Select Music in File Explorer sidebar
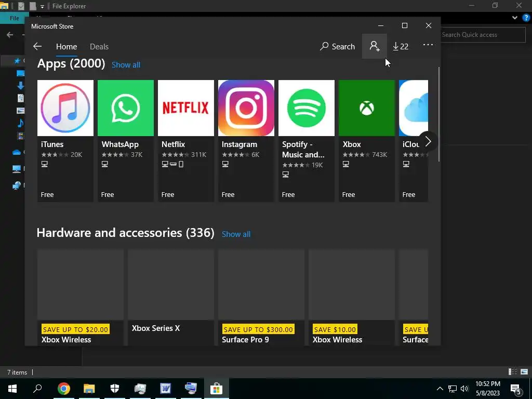 click(x=21, y=123)
